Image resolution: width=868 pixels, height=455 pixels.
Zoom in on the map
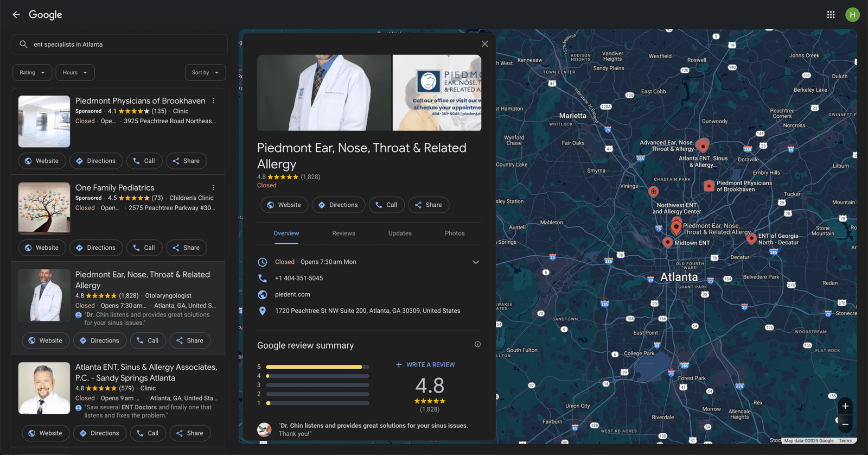tap(845, 406)
